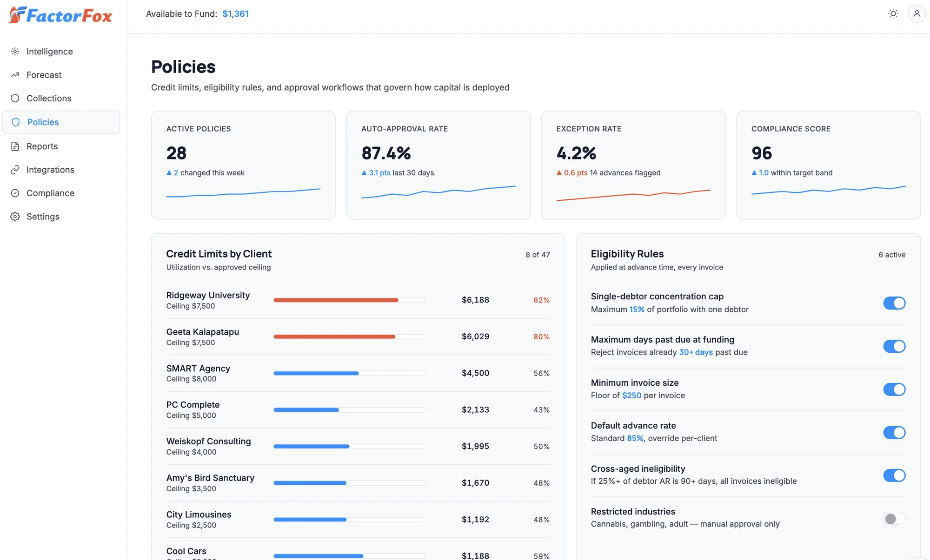The image size is (930, 560).
Task: Click the FactorFox logo
Action: click(61, 15)
